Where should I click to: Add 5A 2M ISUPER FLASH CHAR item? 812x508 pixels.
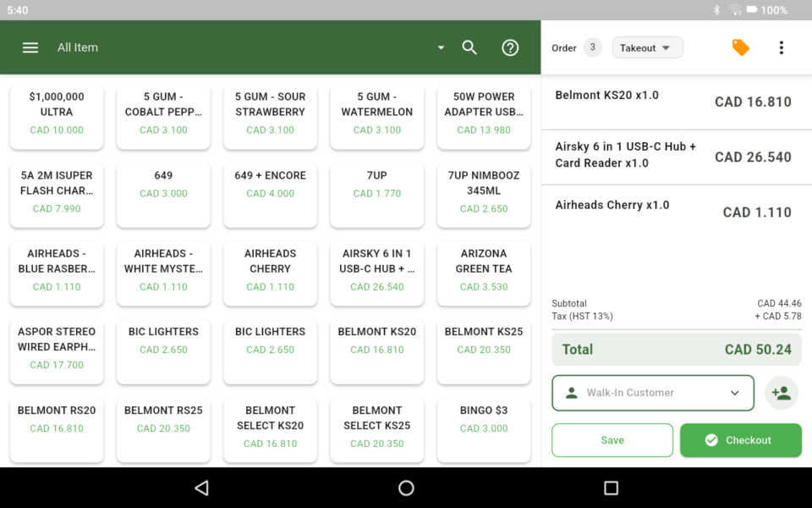click(x=57, y=196)
